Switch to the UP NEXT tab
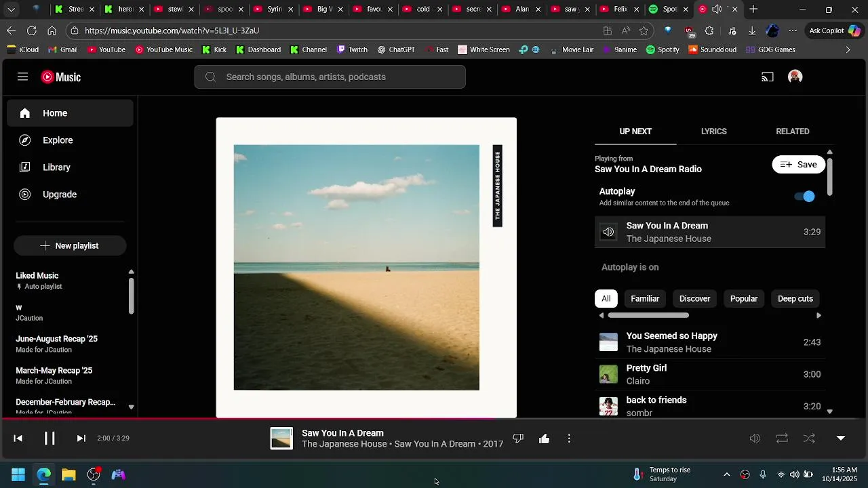868x488 pixels. (635, 131)
